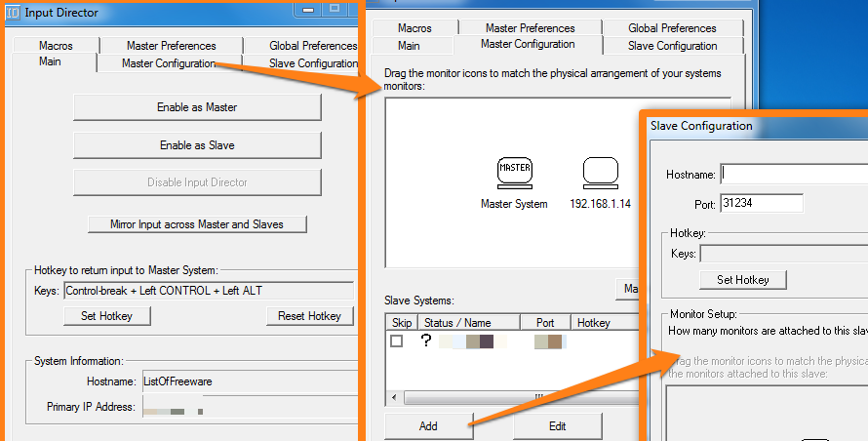Click the Port column header
The width and height of the screenshot is (868, 441).
point(545,322)
